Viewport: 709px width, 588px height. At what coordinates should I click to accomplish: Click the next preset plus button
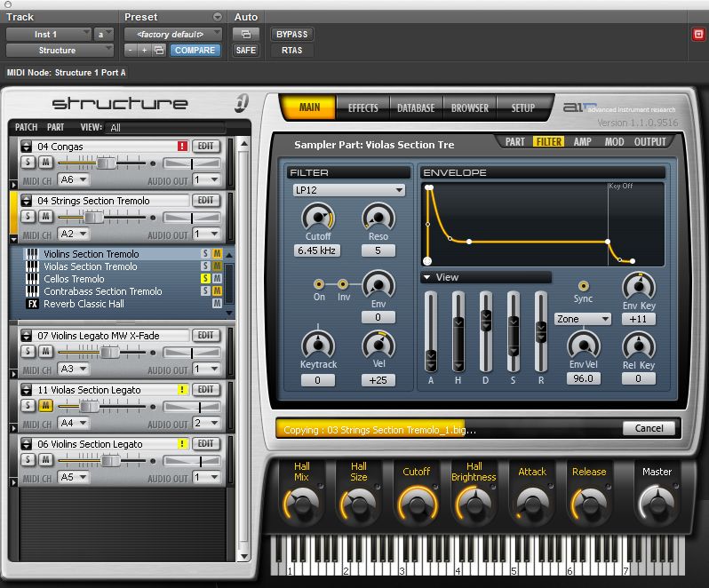click(144, 50)
